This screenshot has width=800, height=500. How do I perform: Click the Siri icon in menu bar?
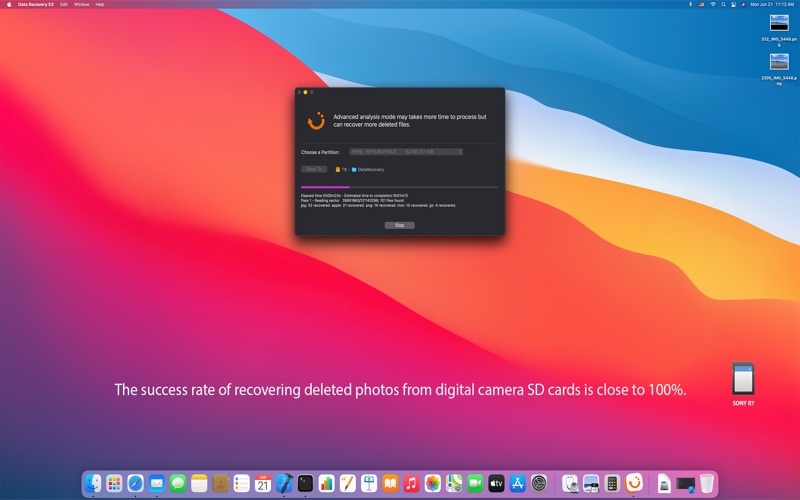tap(743, 4)
